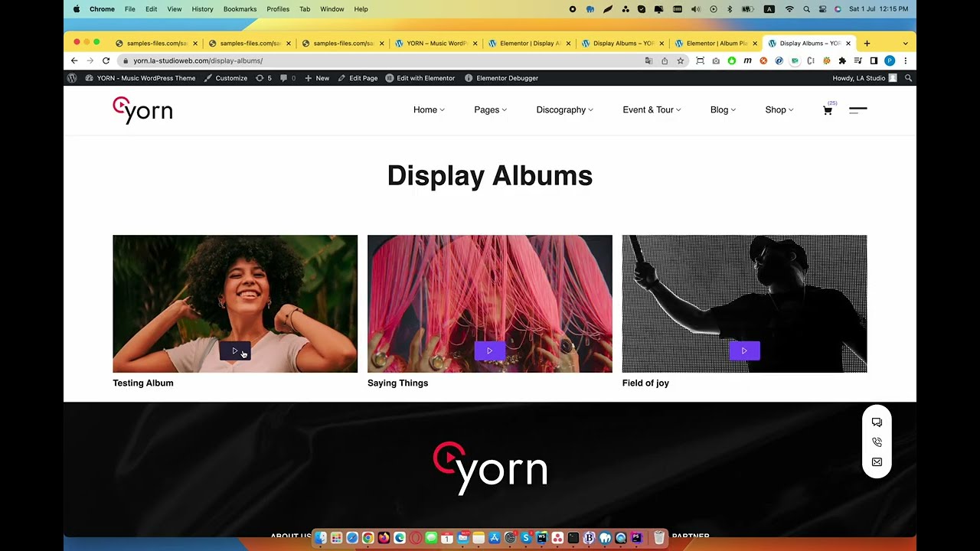The image size is (980, 551).
Task: Open Finder from the dock
Action: pos(321,538)
